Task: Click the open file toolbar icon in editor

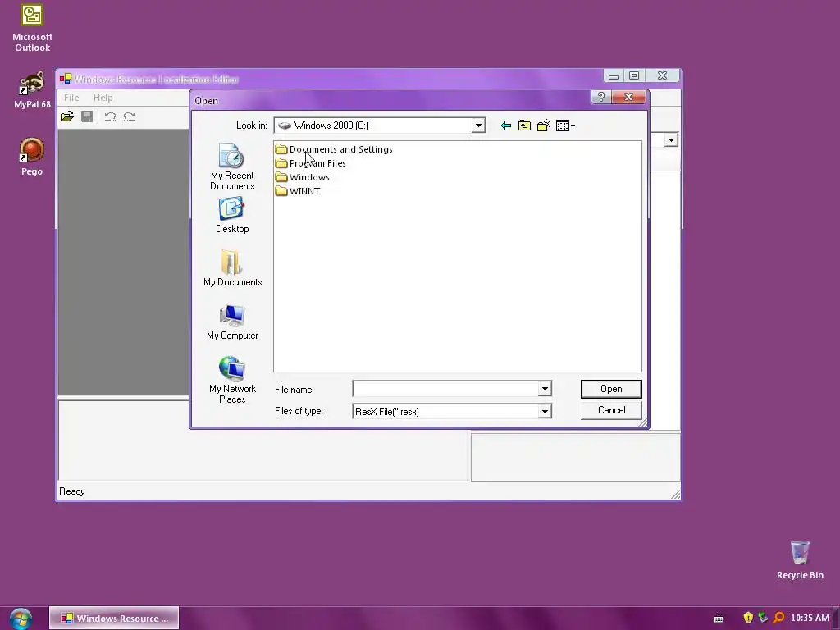Action: (x=67, y=116)
